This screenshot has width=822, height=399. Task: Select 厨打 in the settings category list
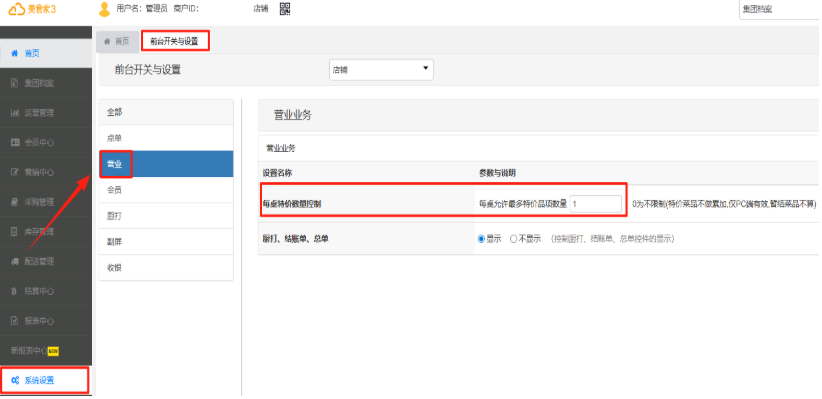166,216
